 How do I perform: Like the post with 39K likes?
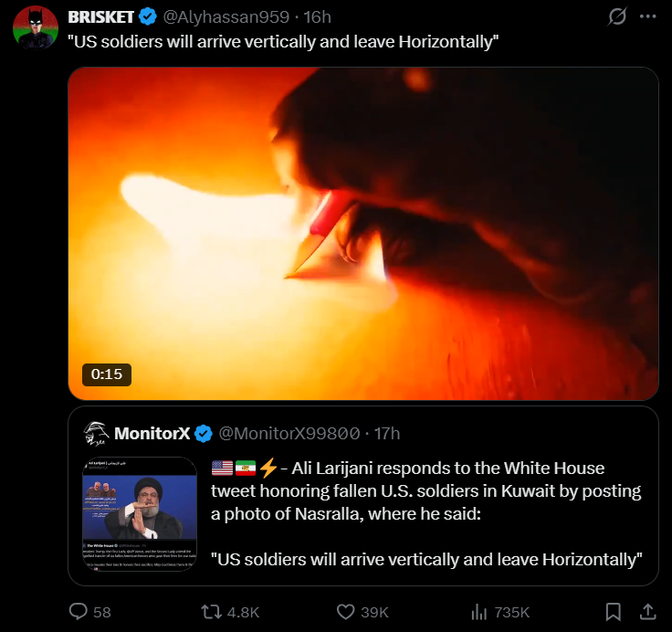(362, 611)
